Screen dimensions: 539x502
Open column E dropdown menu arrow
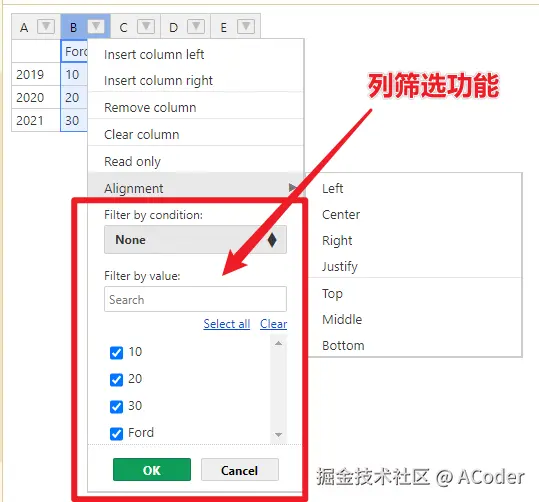point(246,26)
